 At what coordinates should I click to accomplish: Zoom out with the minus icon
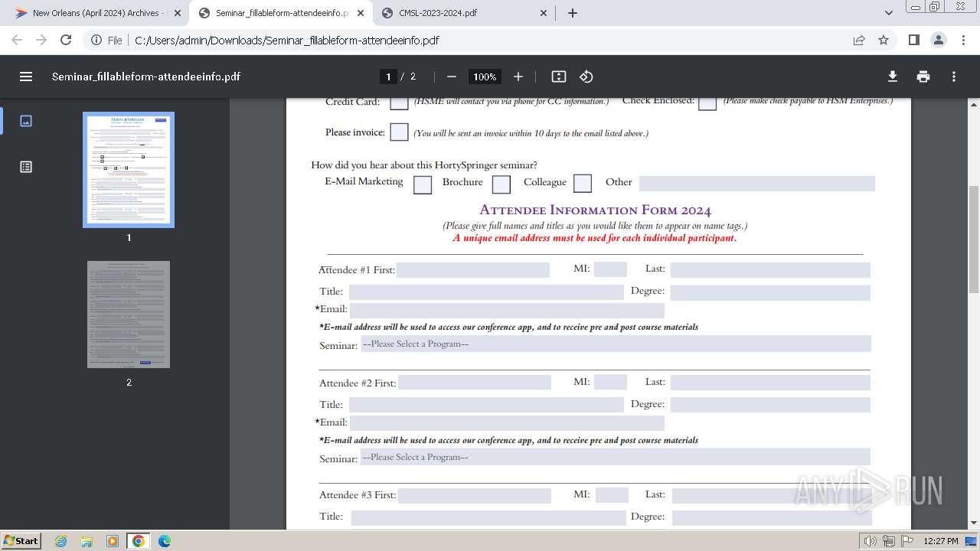pos(452,77)
